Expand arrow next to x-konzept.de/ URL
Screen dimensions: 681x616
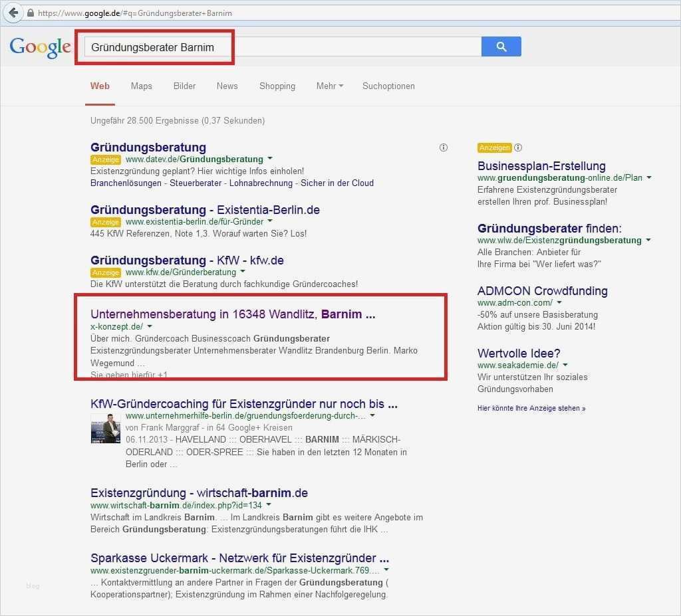point(150,326)
